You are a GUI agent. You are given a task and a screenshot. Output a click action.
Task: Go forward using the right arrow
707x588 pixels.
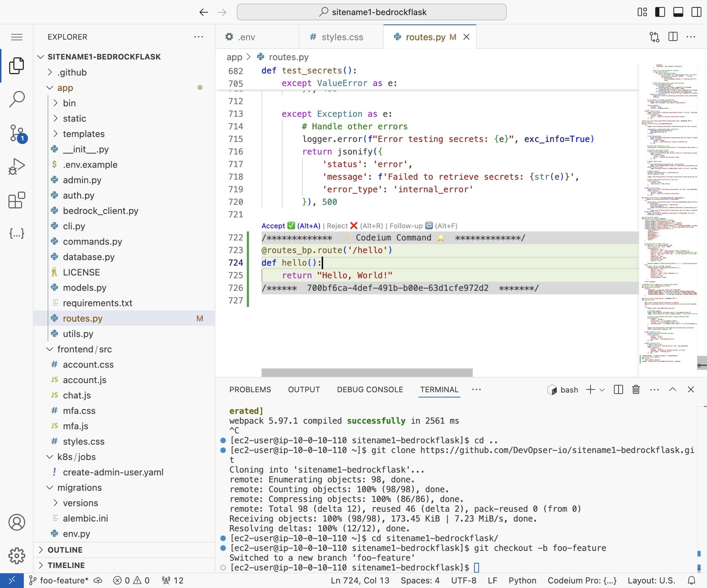point(222,12)
